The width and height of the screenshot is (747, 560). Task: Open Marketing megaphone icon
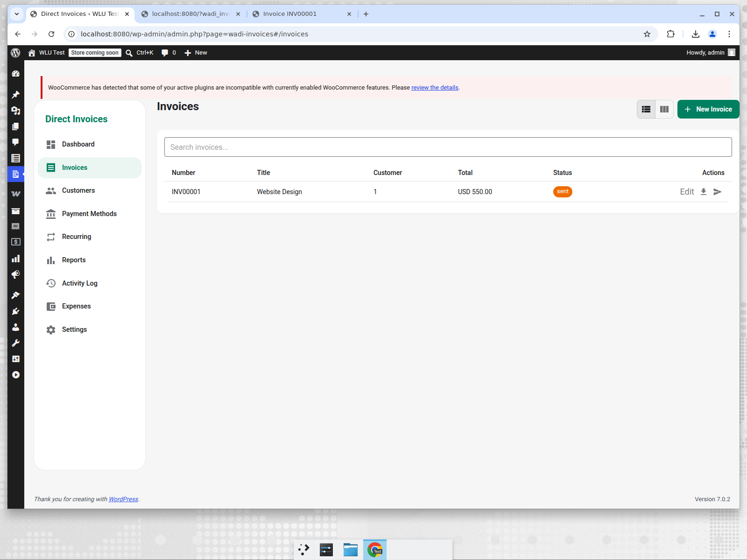point(15,274)
